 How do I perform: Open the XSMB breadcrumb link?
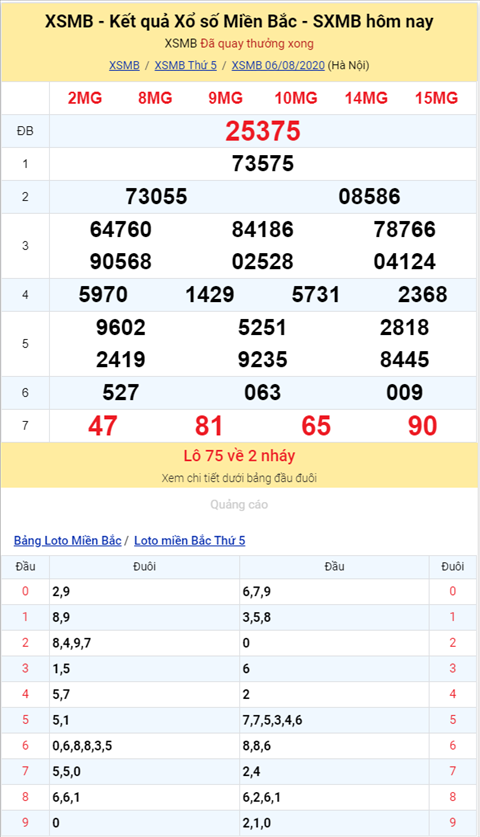(124, 65)
